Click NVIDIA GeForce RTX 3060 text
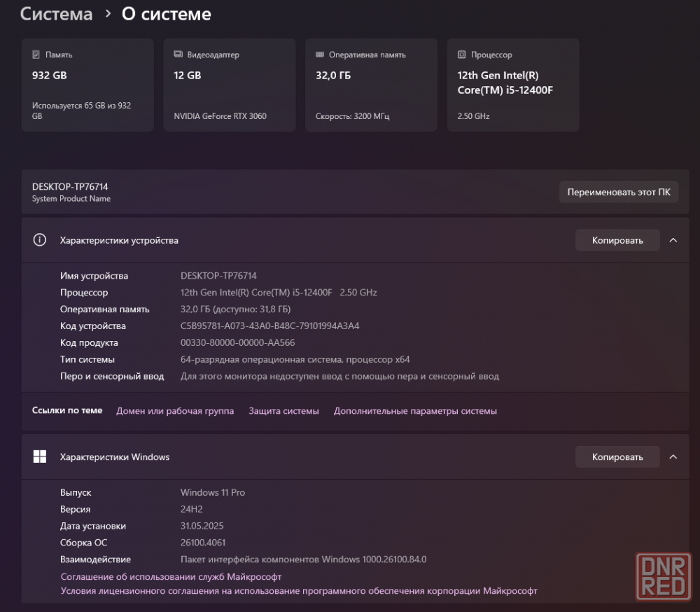This screenshot has height=612, width=700. (220, 116)
